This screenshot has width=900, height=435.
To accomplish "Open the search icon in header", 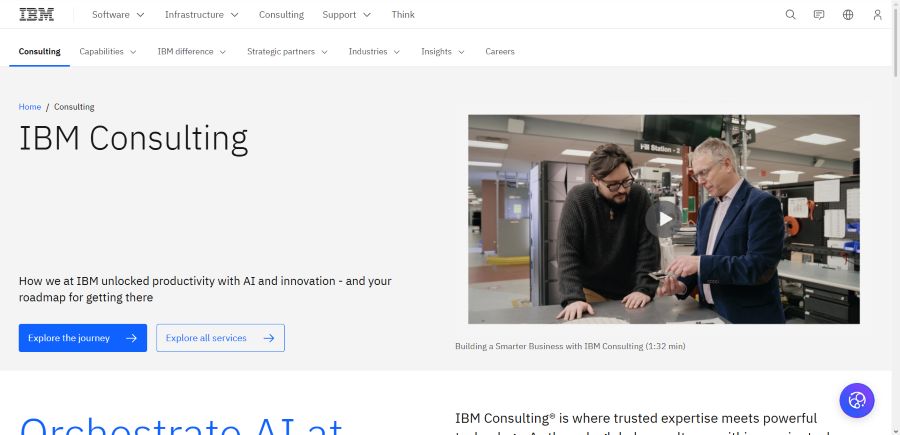I will (x=790, y=14).
